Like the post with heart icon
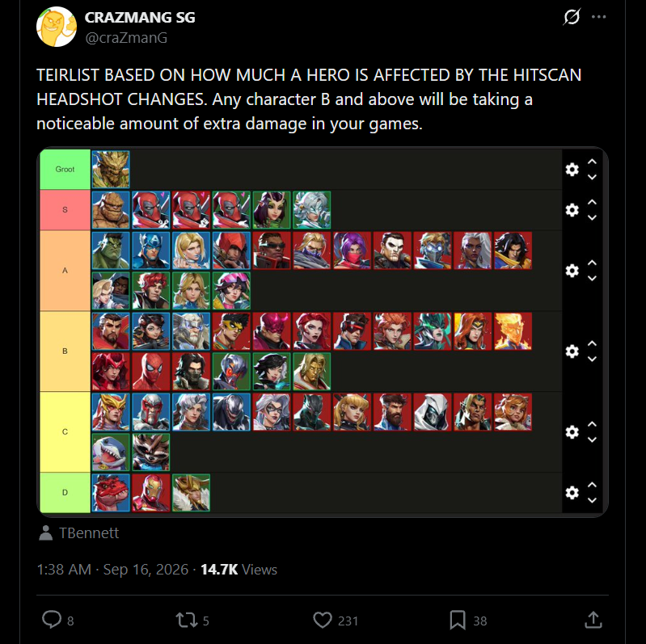 (x=322, y=620)
